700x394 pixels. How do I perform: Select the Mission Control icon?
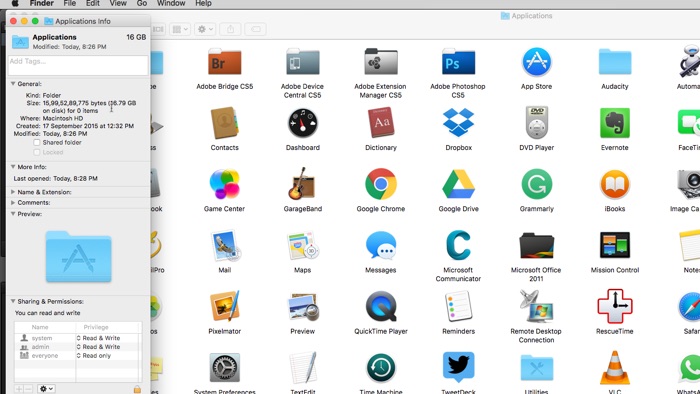tap(615, 245)
